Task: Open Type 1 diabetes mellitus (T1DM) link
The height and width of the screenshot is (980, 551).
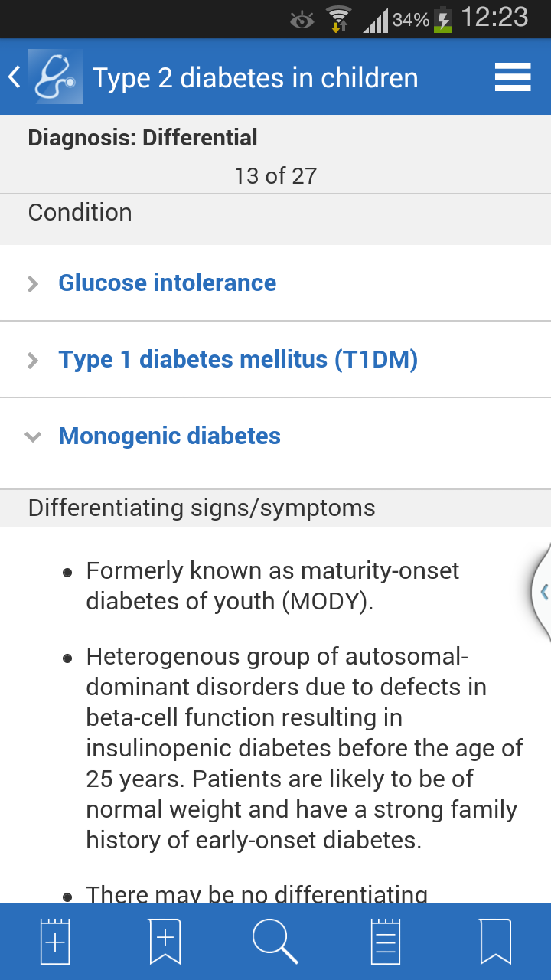Action: [x=238, y=359]
